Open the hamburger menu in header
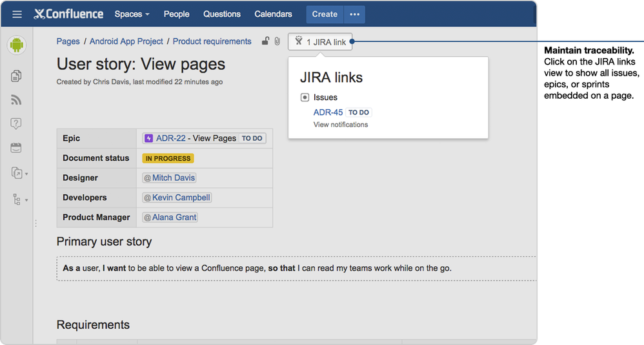 [x=17, y=14]
